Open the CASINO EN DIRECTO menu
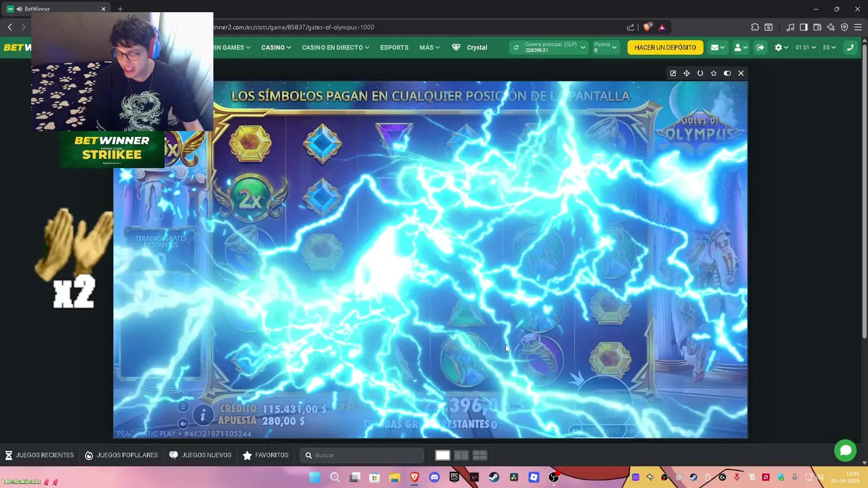This screenshot has height=488, width=868. (335, 47)
